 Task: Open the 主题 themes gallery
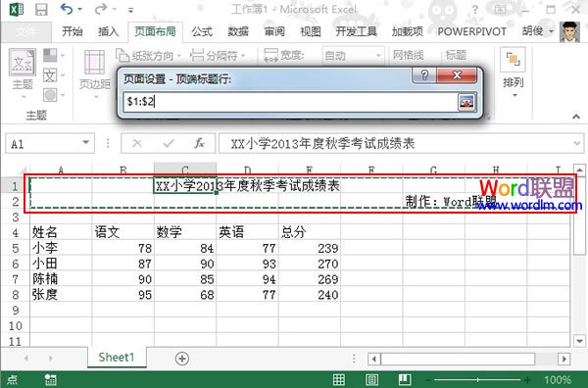pos(23,73)
